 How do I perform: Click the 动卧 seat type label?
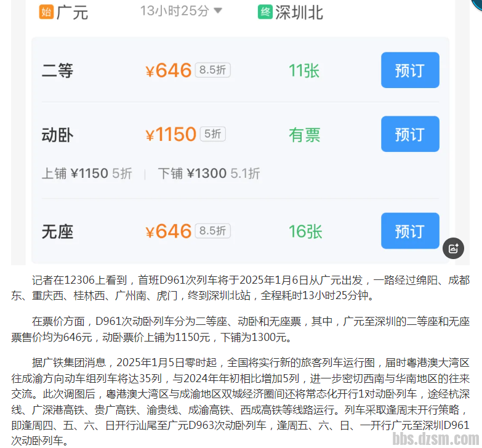pyautogui.click(x=57, y=135)
